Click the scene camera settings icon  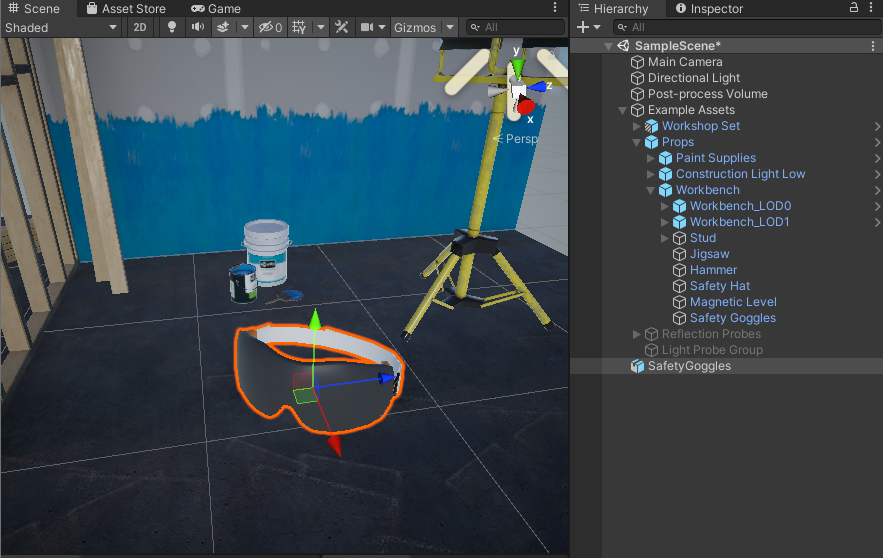point(367,27)
